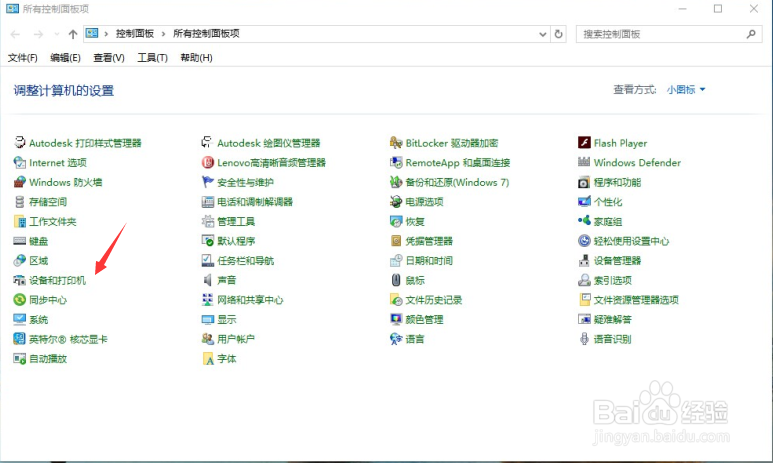Click the Lenovo高清晰音频管理器 icon
Viewport: 773px width, 463px height.
click(x=208, y=163)
